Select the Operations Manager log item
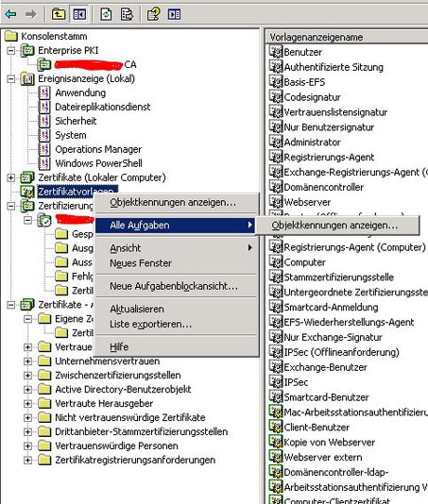Image resolution: width=428 pixels, height=504 pixels. 98,149
